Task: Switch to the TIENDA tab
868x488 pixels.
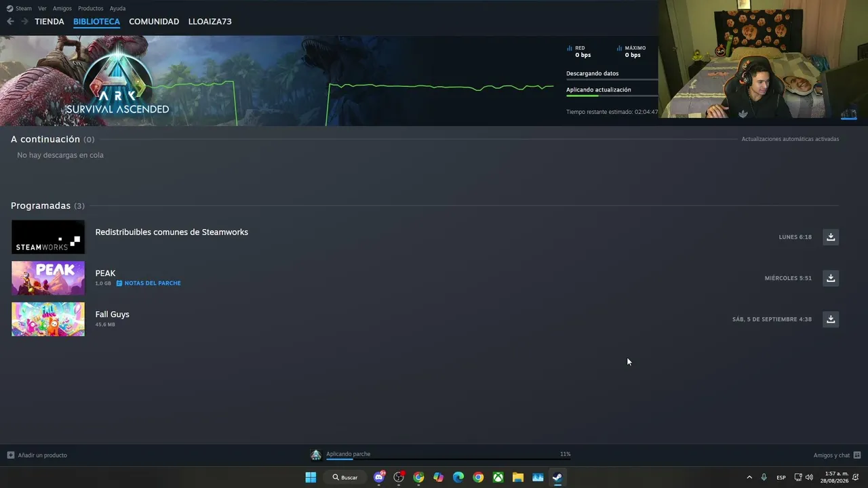Action: pyautogui.click(x=50, y=22)
